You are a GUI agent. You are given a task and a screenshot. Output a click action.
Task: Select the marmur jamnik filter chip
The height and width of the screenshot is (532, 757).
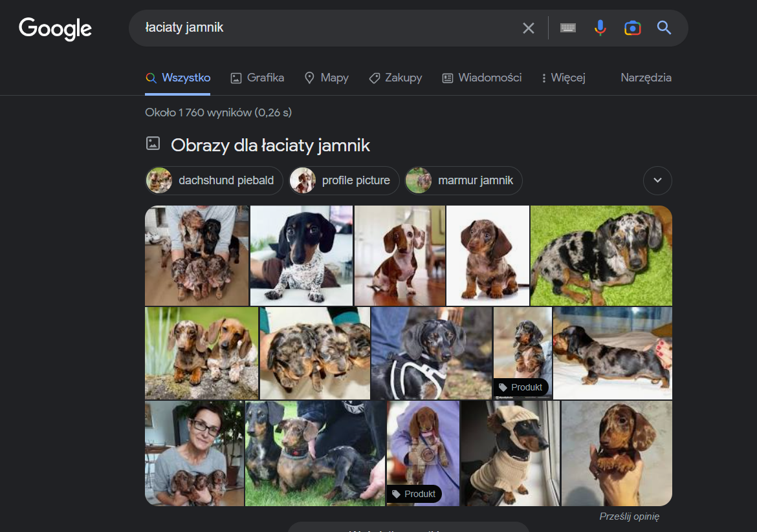point(463,180)
